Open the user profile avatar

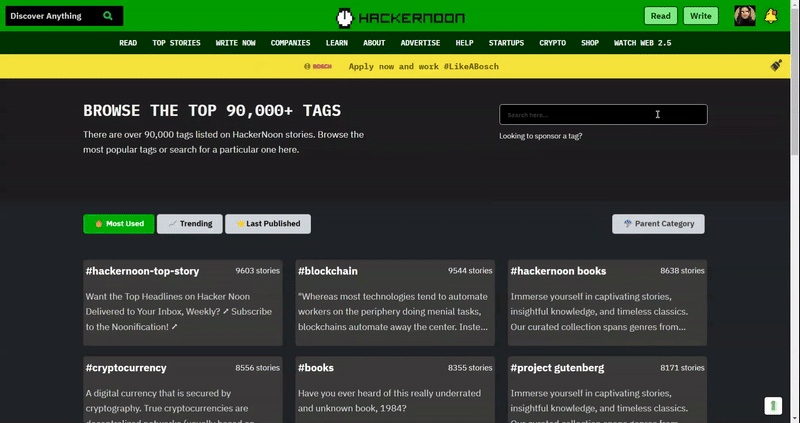tap(744, 16)
